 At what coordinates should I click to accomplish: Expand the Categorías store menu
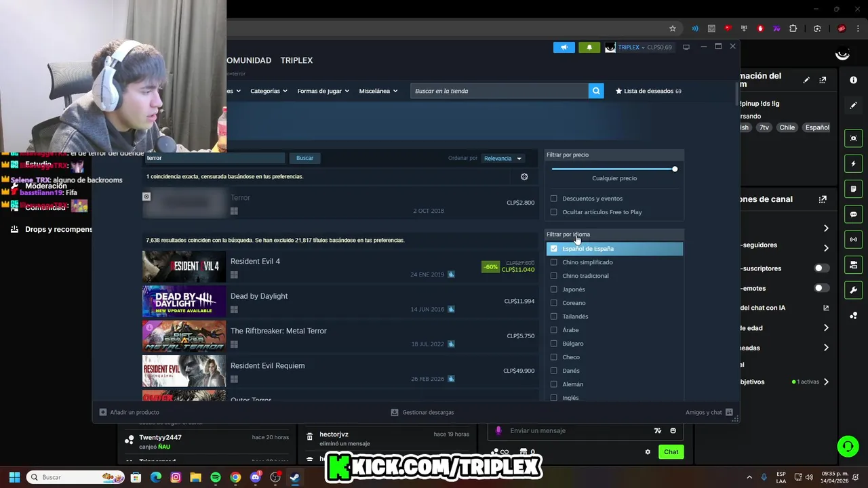pos(269,91)
